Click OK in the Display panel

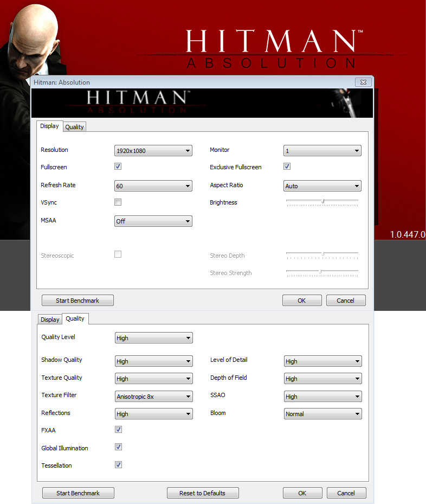point(302,301)
